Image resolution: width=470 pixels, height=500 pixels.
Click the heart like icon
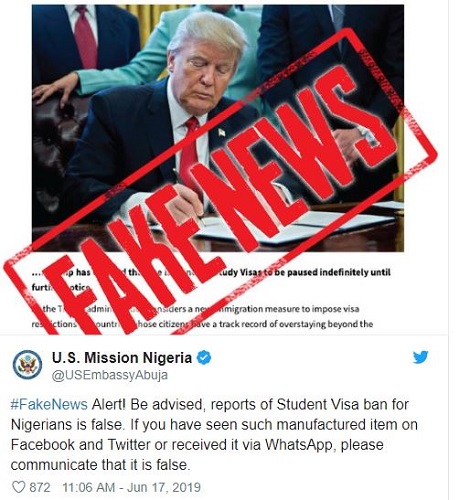(18, 487)
